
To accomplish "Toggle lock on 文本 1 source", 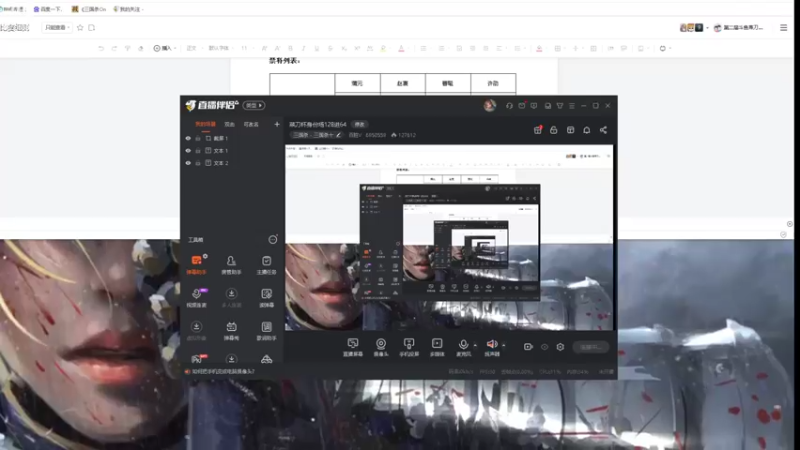I will point(198,151).
